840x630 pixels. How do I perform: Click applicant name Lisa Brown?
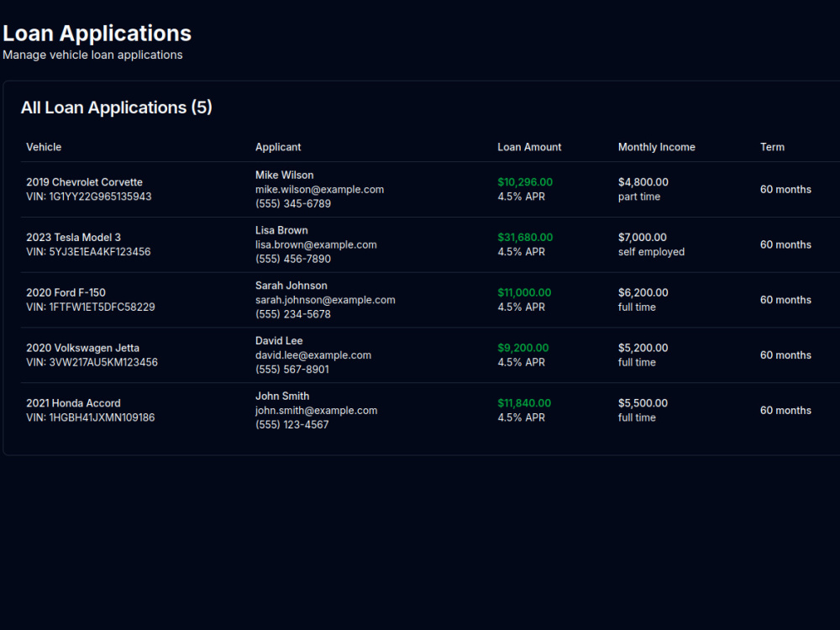point(281,230)
